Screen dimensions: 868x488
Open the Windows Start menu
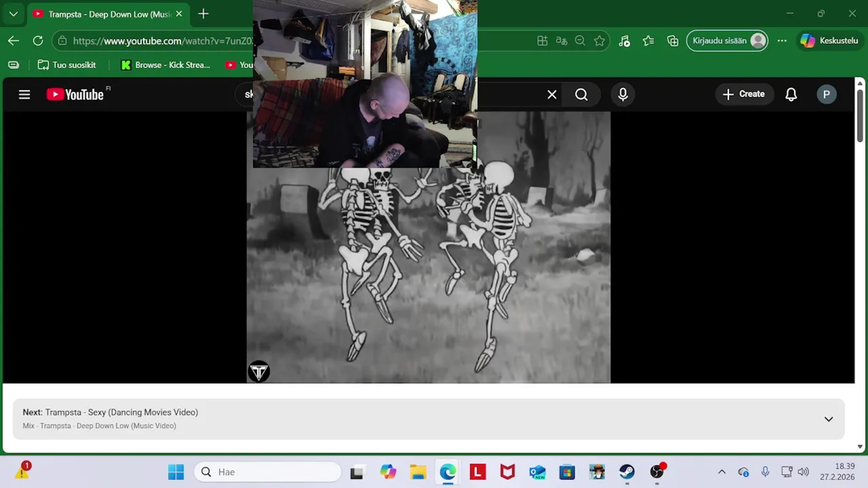176,472
